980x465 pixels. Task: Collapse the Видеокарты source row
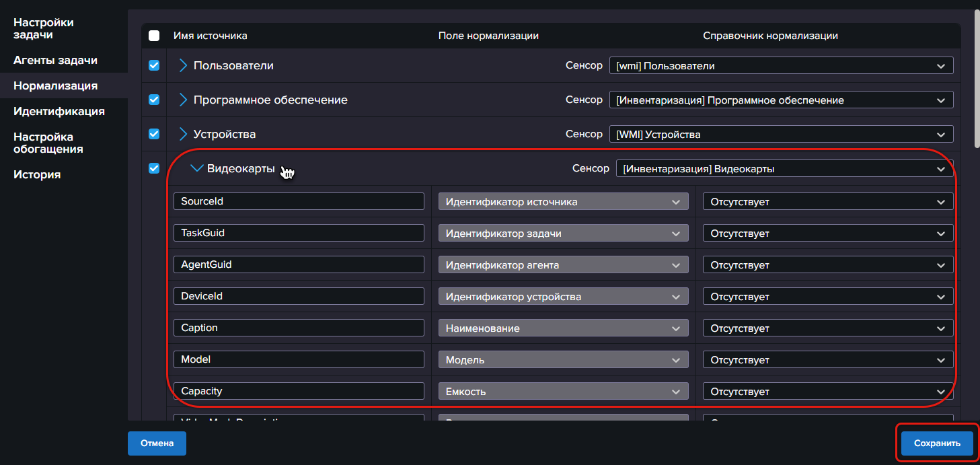click(196, 169)
